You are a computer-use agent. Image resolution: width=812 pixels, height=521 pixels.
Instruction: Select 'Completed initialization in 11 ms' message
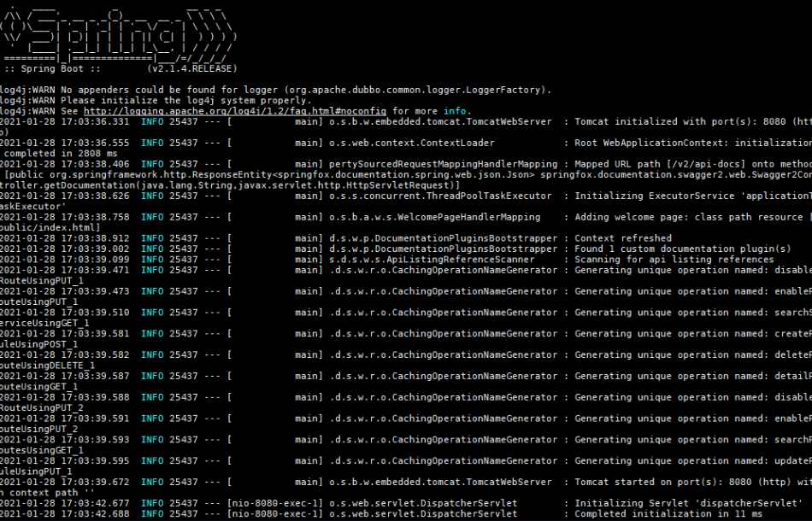point(668,514)
